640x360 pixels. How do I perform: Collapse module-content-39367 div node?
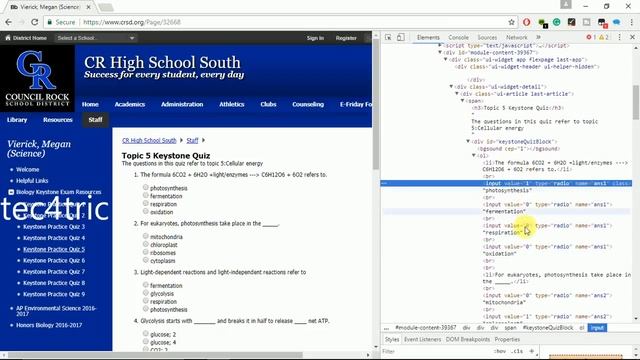point(440,52)
